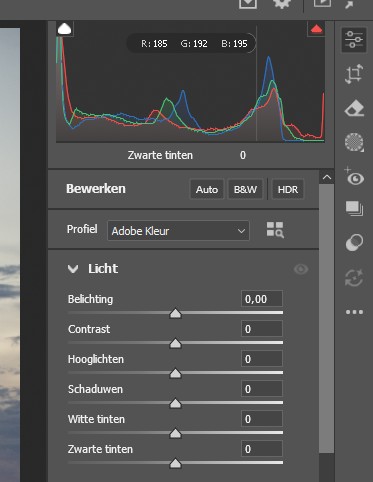Toggle Licht panel visibility eye

coord(301,269)
